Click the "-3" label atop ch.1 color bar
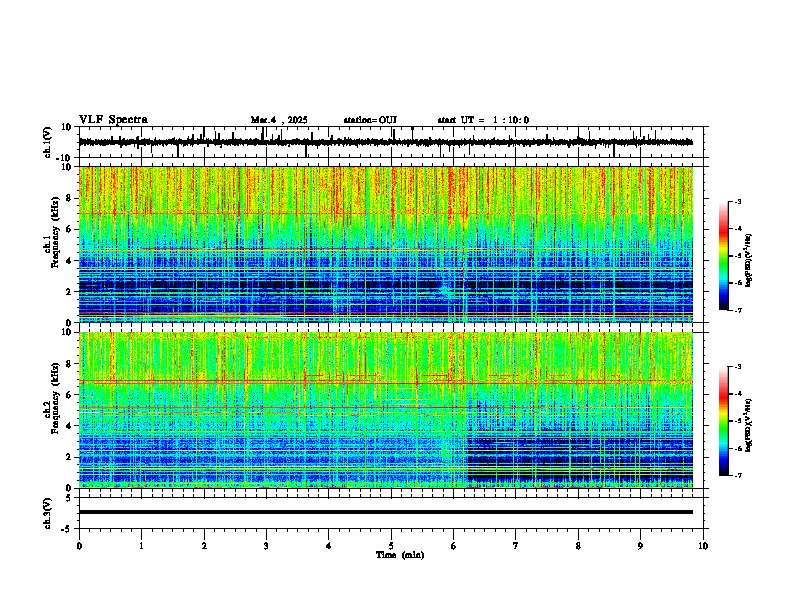This screenshot has width=792, height=612. point(738,201)
